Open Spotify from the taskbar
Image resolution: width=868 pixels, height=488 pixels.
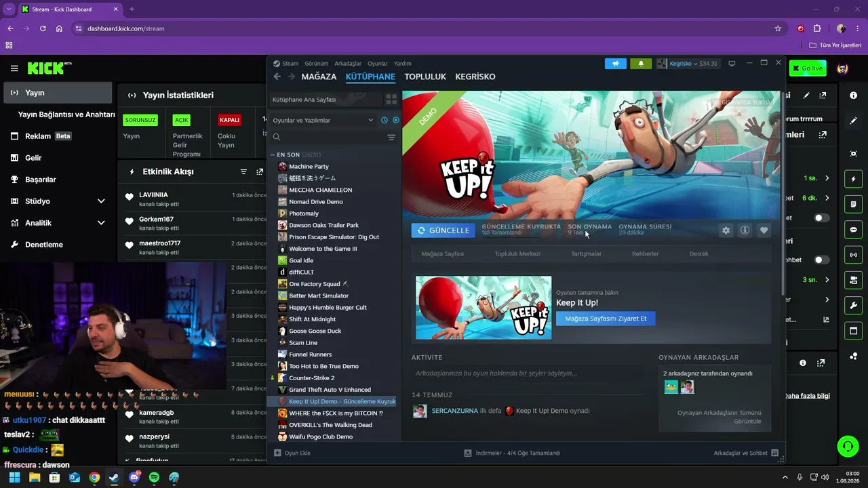(154, 477)
